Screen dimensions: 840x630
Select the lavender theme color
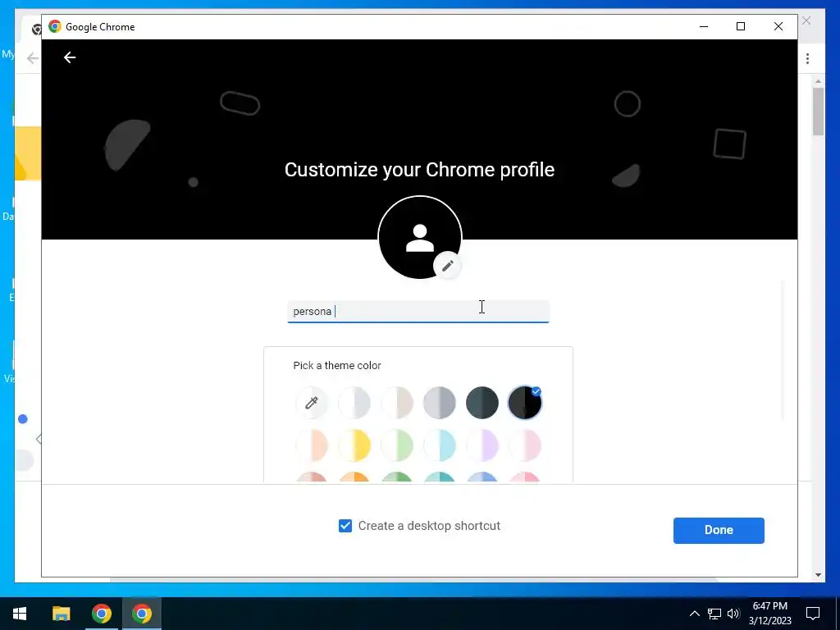[482, 445]
